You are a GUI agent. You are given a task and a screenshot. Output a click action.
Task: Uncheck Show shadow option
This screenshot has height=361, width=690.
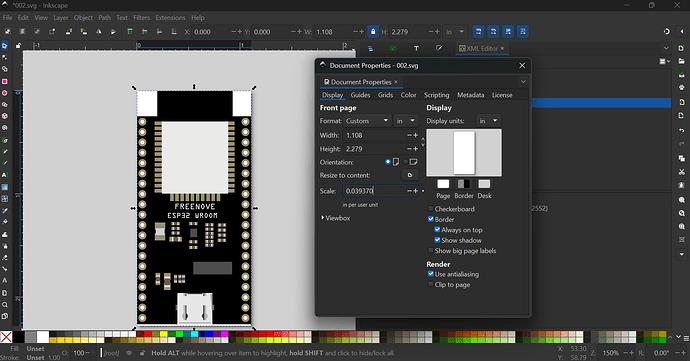437,240
